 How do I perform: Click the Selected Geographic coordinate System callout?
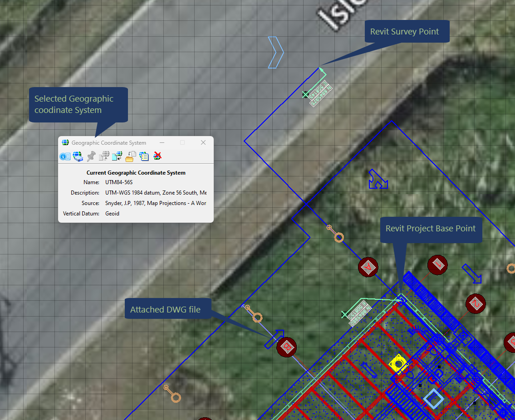(78, 104)
